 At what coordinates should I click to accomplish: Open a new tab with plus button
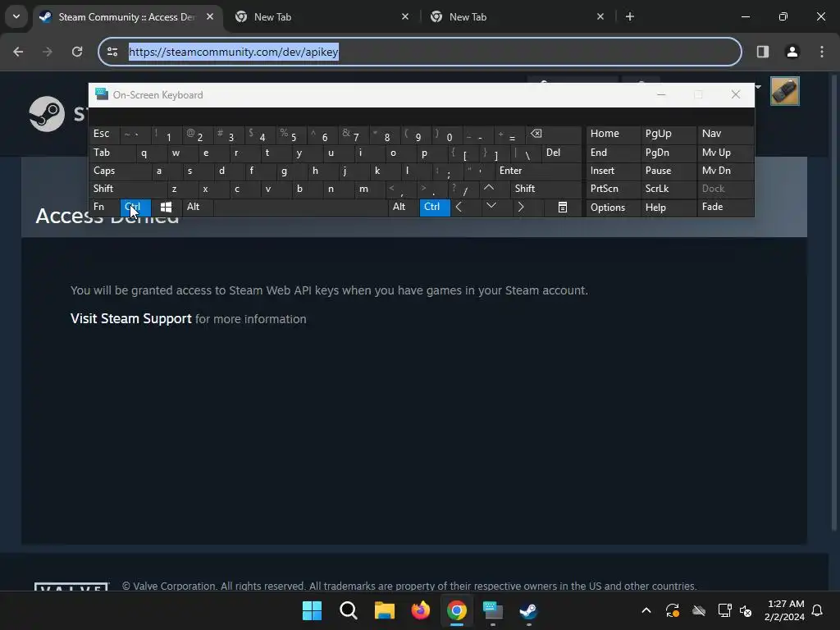pos(630,16)
